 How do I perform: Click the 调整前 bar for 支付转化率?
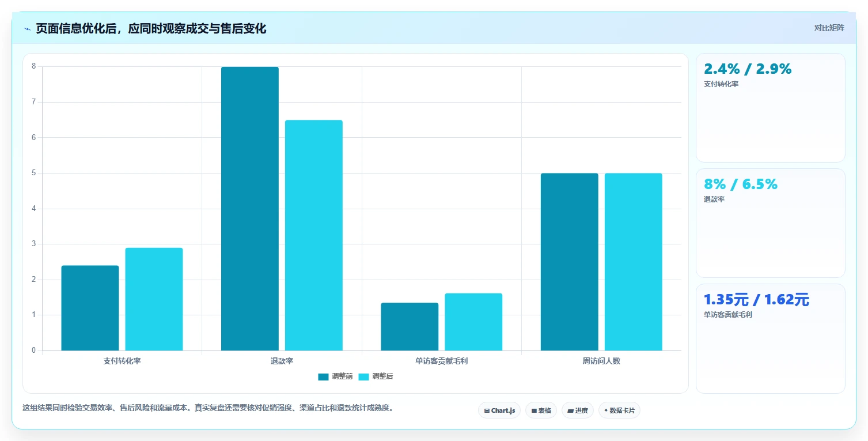(90, 308)
